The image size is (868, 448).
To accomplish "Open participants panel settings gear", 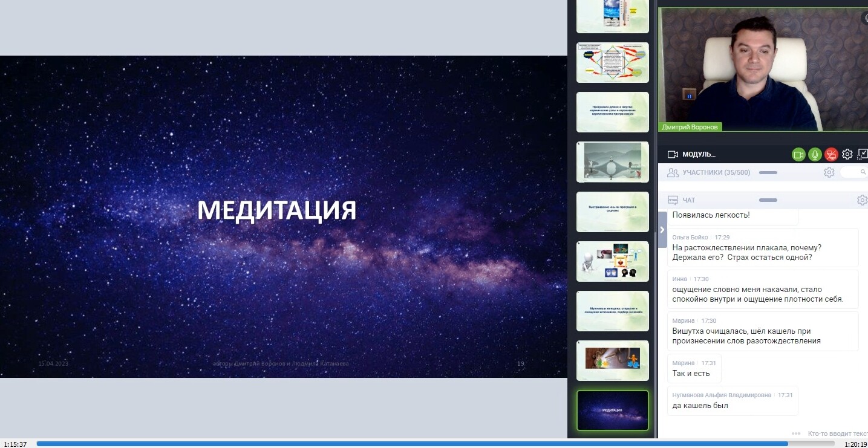I will [829, 172].
